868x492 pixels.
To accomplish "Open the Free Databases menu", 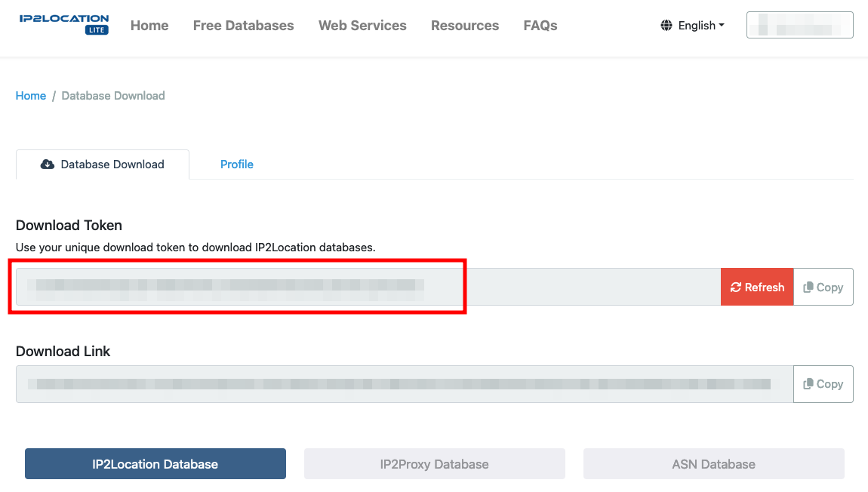I will pyautogui.click(x=243, y=25).
